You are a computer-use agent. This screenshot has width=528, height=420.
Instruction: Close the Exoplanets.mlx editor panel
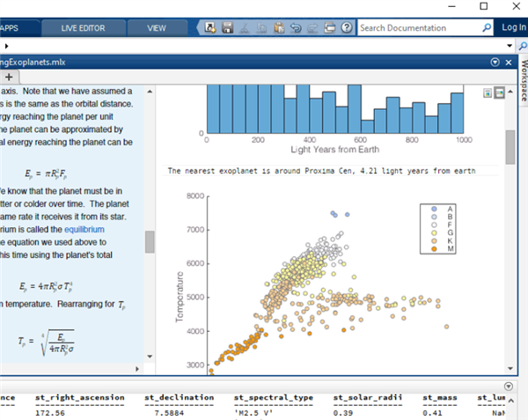click(x=509, y=63)
